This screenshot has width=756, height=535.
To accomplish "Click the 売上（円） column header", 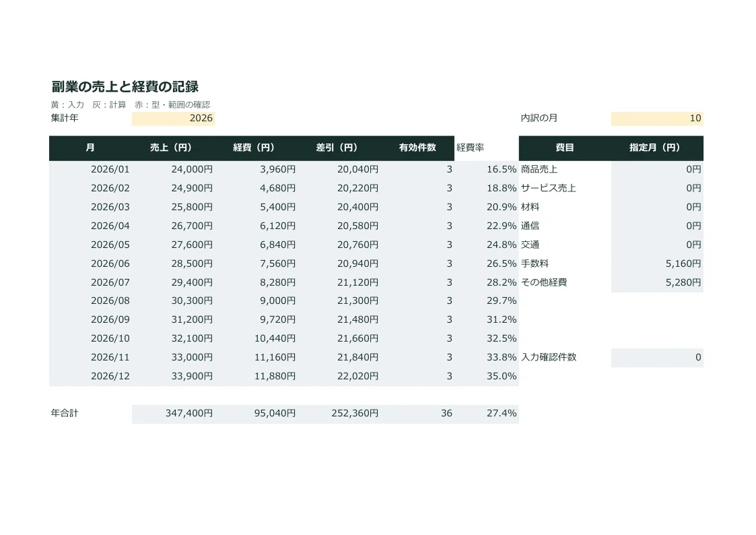I will point(173,148).
